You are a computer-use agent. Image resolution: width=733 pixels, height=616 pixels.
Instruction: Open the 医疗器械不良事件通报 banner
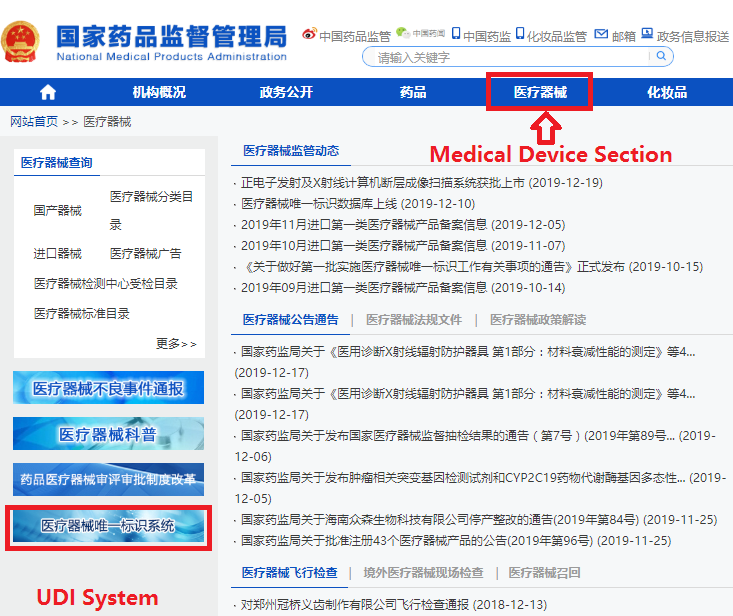pyautogui.click(x=108, y=388)
